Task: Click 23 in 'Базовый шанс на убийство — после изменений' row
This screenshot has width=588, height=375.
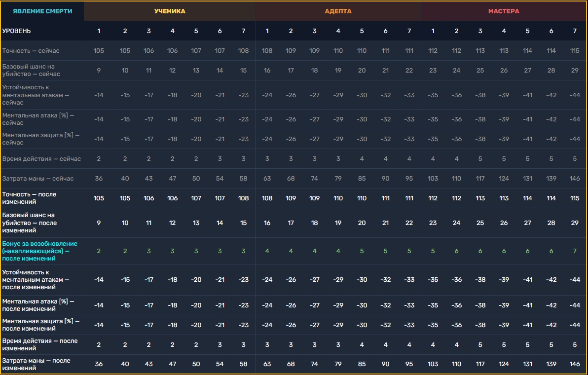Action: pyautogui.click(x=433, y=223)
